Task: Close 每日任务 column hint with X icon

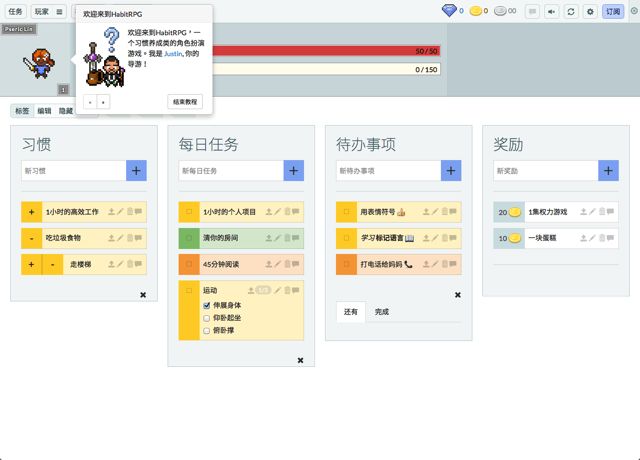Action: pyautogui.click(x=300, y=360)
